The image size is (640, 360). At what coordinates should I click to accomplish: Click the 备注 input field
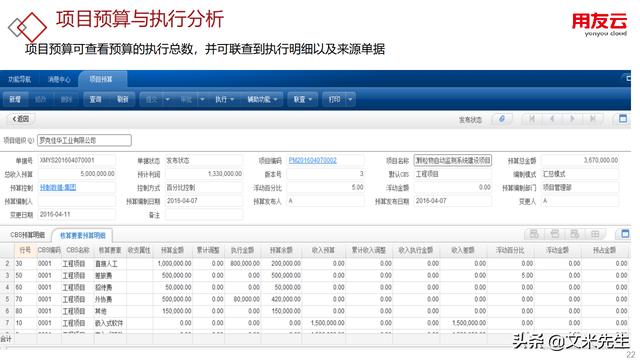(x=204, y=214)
